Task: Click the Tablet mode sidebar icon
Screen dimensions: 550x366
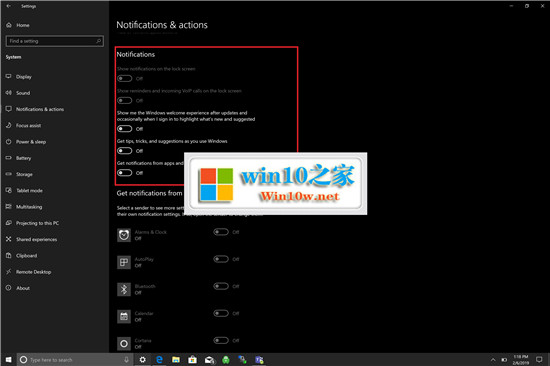Action: [9, 190]
